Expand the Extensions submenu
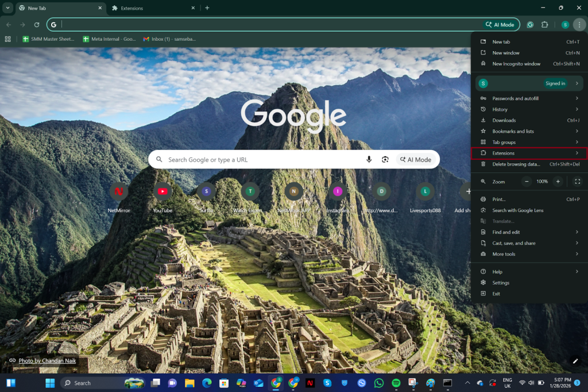Image resolution: width=588 pixels, height=392 pixels. pos(528,153)
